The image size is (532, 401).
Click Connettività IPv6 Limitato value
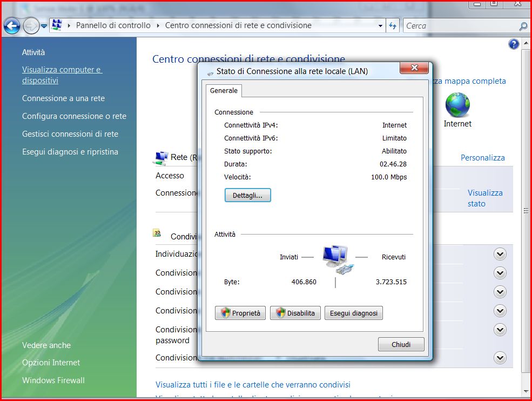pyautogui.click(x=394, y=138)
